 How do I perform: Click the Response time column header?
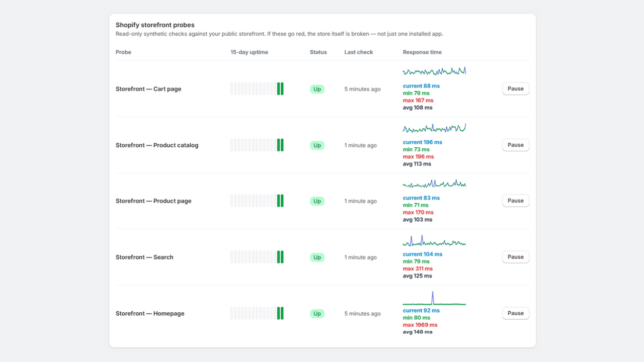422,52
